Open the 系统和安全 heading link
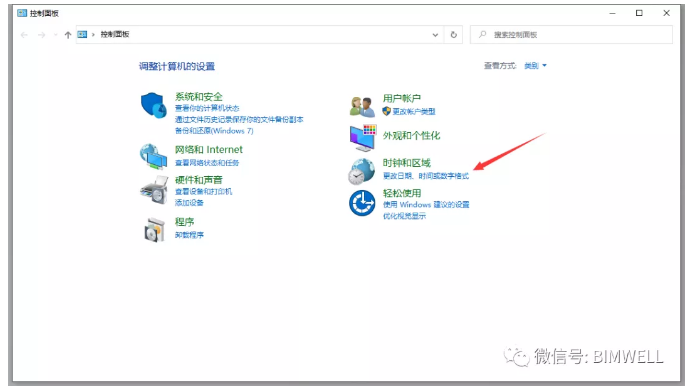Image resolution: width=699 pixels, height=392 pixels. [x=199, y=97]
